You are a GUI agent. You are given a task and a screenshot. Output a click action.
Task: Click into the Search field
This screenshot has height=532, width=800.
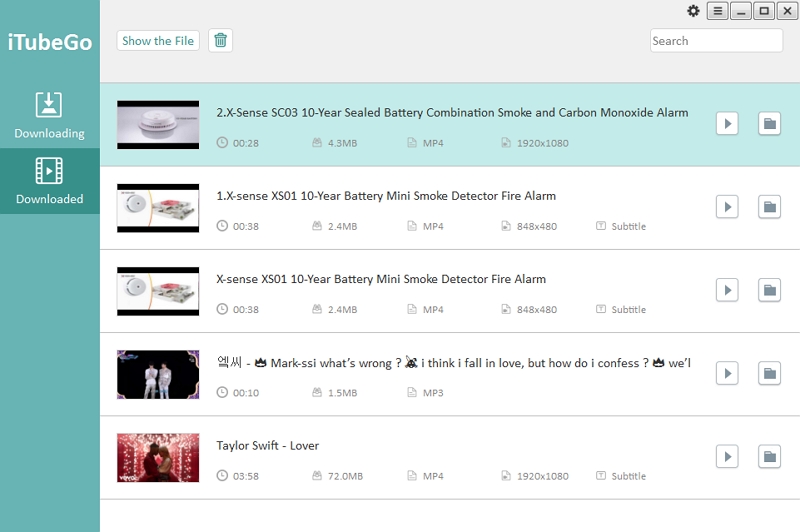coord(716,40)
